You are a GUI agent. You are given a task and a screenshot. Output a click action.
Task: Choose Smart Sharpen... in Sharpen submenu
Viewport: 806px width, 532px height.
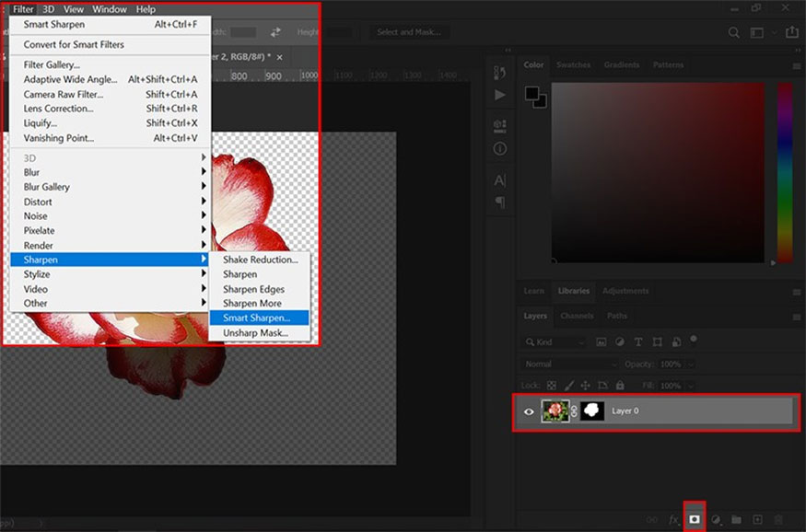pos(259,318)
